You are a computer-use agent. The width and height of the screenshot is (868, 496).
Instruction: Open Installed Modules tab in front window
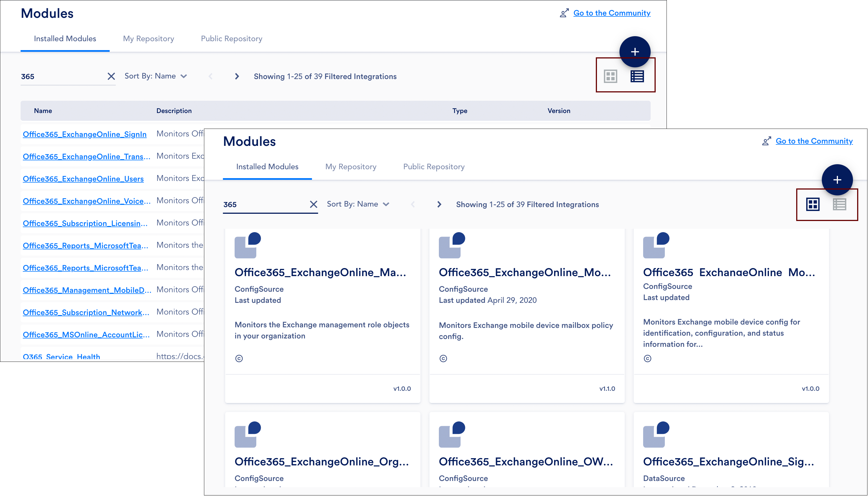pyautogui.click(x=267, y=166)
